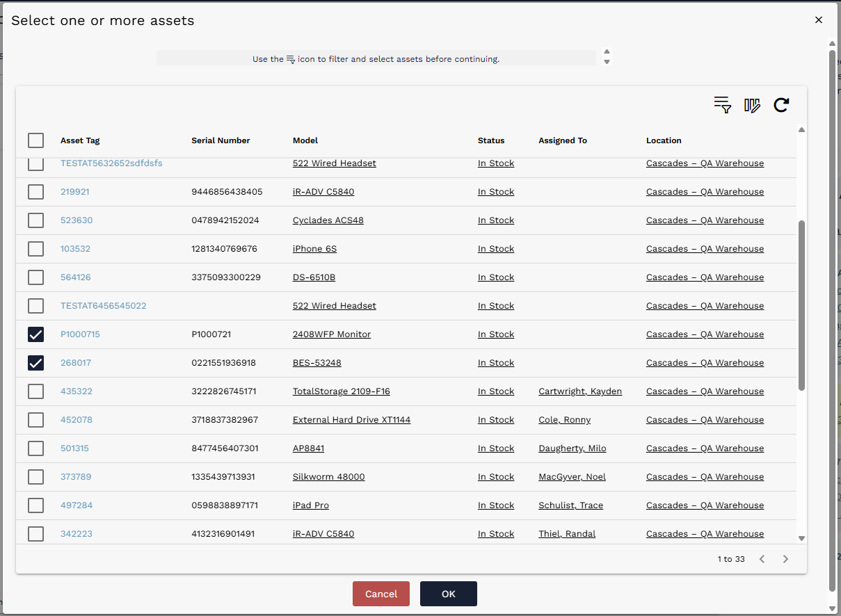Viewport: 841px width, 616px height.
Task: Click the table scrollbar down arrow
Action: pyautogui.click(x=801, y=538)
